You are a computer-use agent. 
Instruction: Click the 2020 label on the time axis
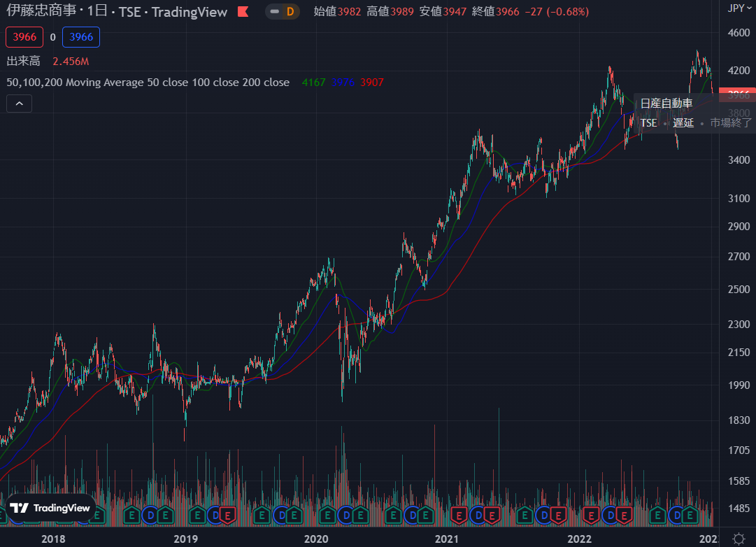tap(316, 539)
